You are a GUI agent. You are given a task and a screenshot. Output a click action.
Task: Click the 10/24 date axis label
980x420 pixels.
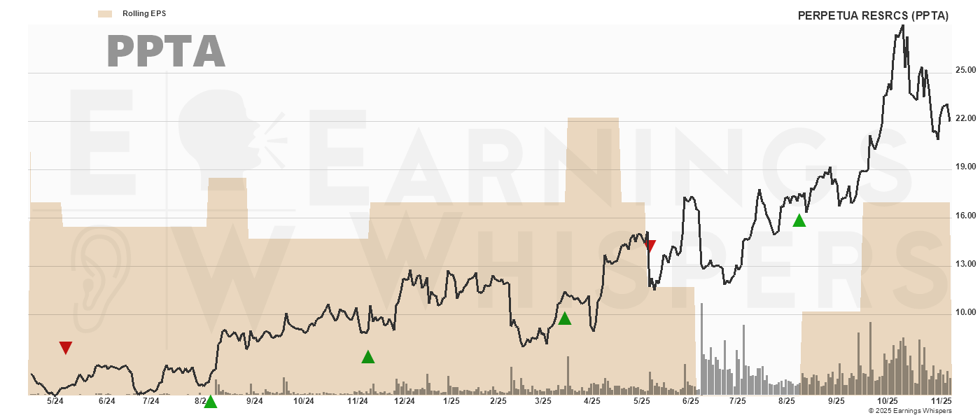click(x=303, y=401)
